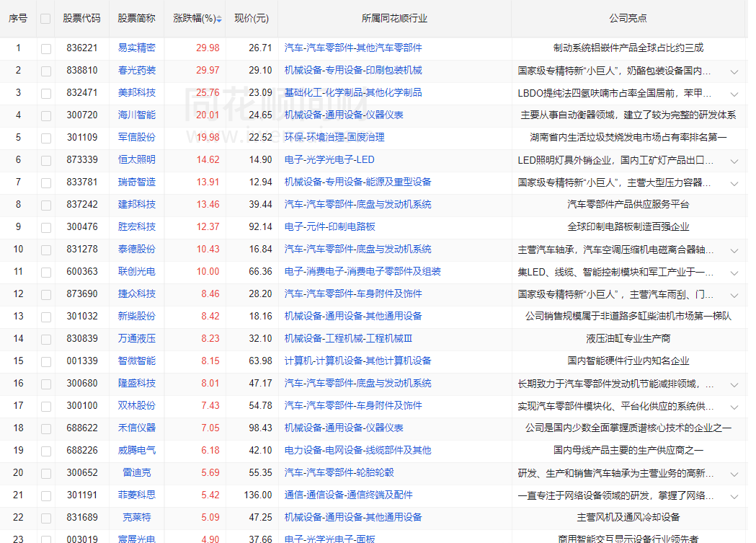
Task: Open stock link 智微智能
Action: [x=136, y=361]
